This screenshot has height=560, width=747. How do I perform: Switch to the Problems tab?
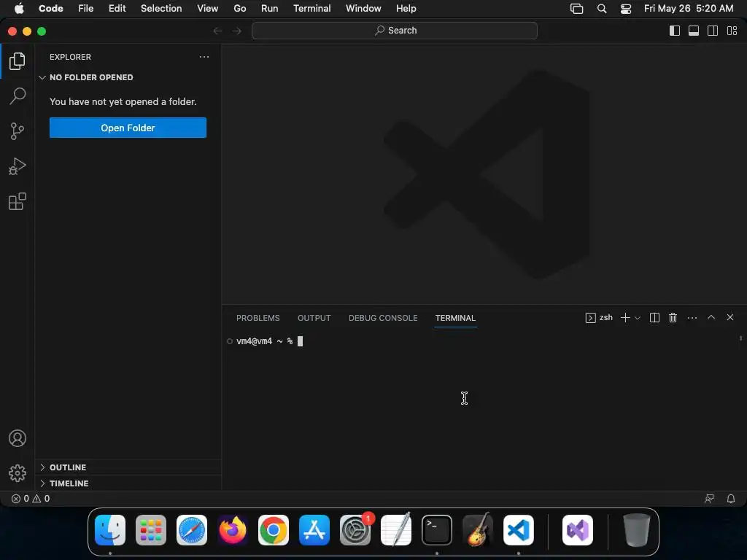[258, 318]
